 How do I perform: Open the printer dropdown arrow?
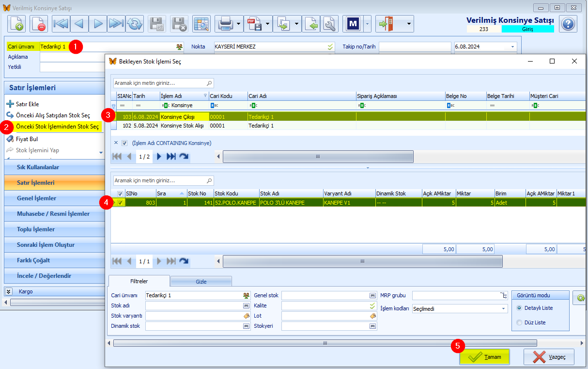(239, 23)
